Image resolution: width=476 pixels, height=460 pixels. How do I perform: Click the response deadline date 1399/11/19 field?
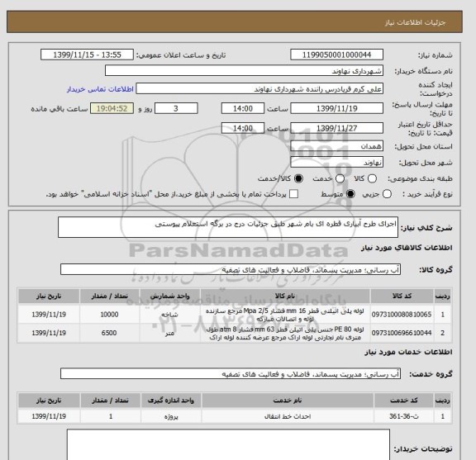336,108
